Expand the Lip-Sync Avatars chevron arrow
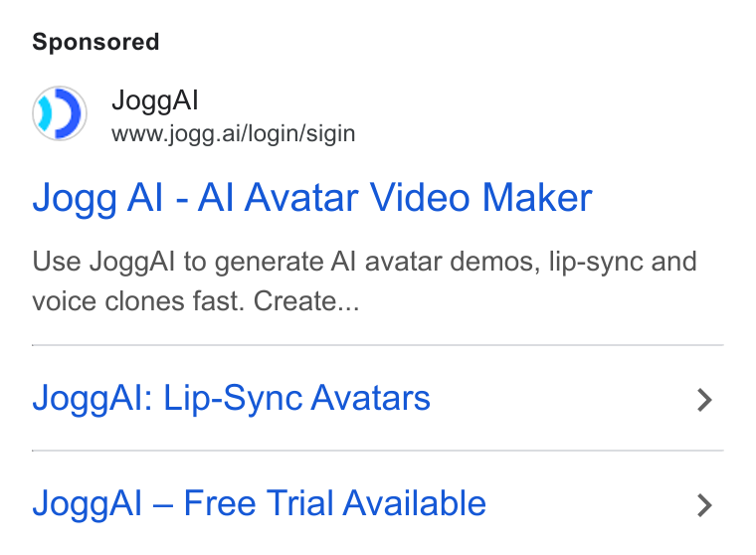 (704, 400)
